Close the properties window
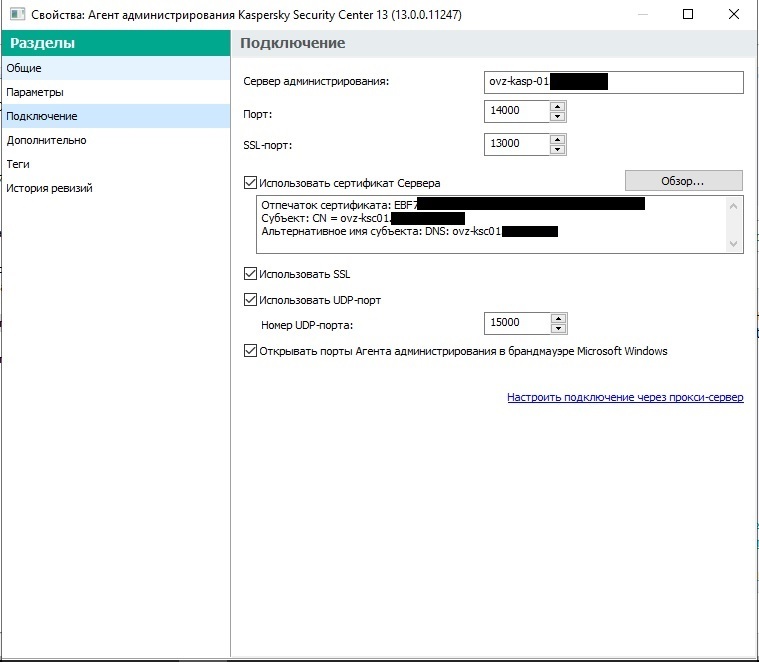 734,14
